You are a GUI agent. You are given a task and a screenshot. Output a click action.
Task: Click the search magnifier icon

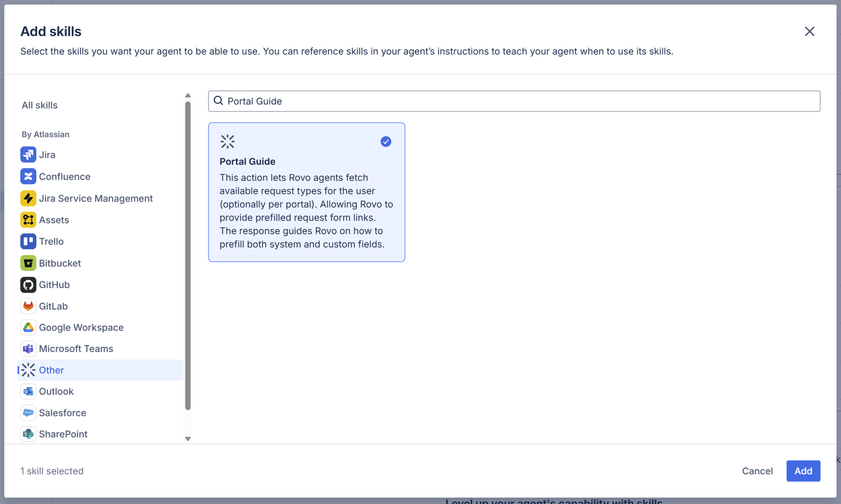(218, 101)
